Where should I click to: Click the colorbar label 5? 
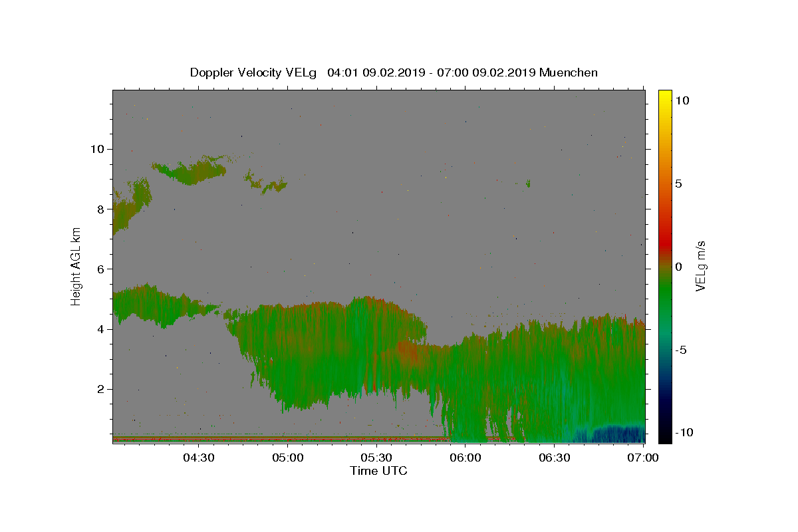678,184
